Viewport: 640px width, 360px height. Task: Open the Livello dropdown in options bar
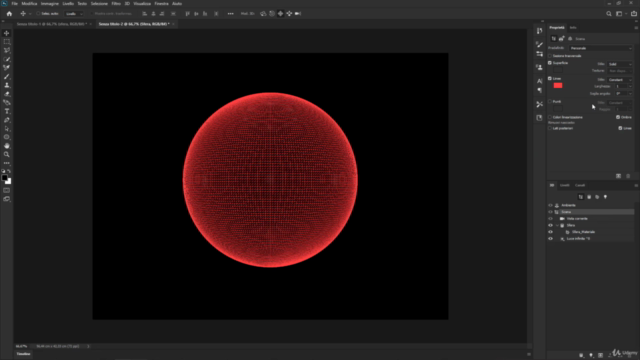point(74,13)
